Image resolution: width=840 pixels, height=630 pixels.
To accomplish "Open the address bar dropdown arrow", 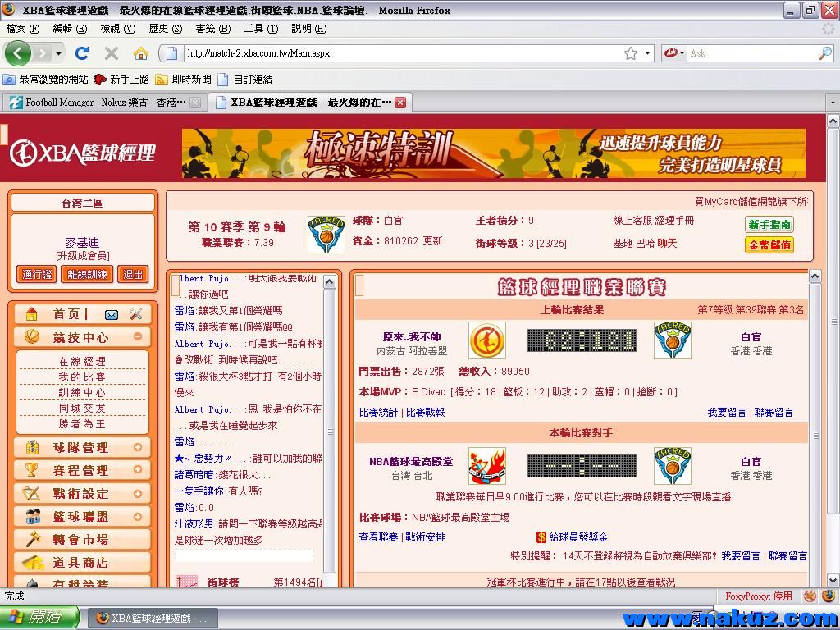I will coord(648,53).
